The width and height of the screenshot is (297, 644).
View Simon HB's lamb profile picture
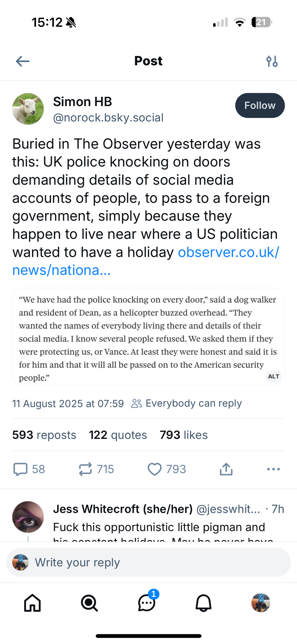pyautogui.click(x=28, y=109)
